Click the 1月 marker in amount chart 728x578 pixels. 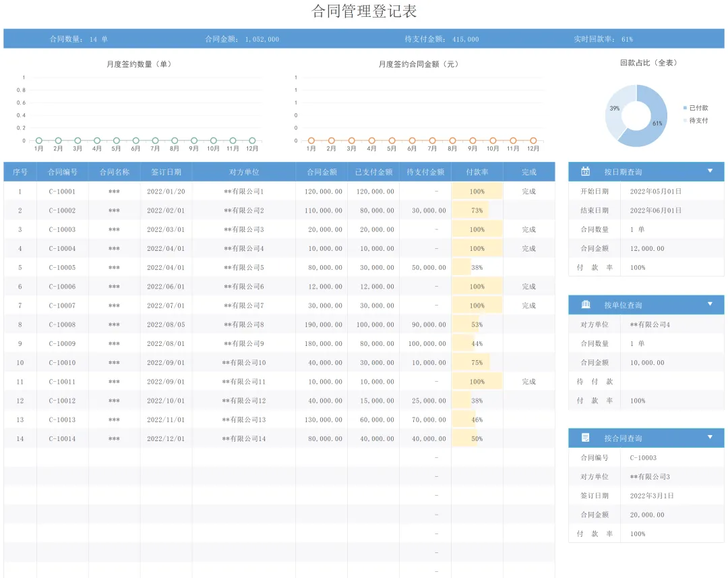point(311,140)
